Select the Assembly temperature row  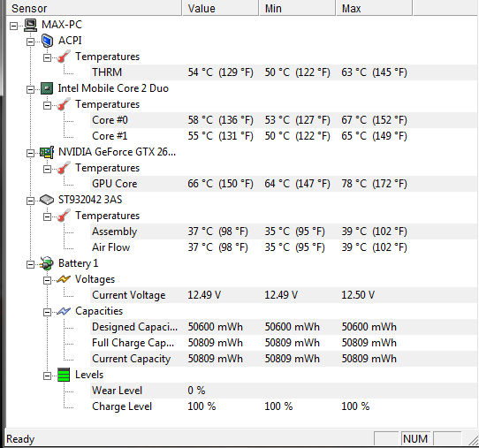point(284,232)
